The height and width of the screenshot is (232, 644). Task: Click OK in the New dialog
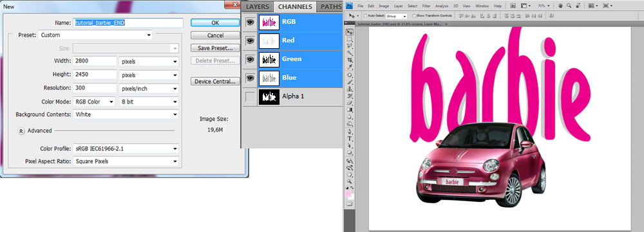click(x=215, y=23)
